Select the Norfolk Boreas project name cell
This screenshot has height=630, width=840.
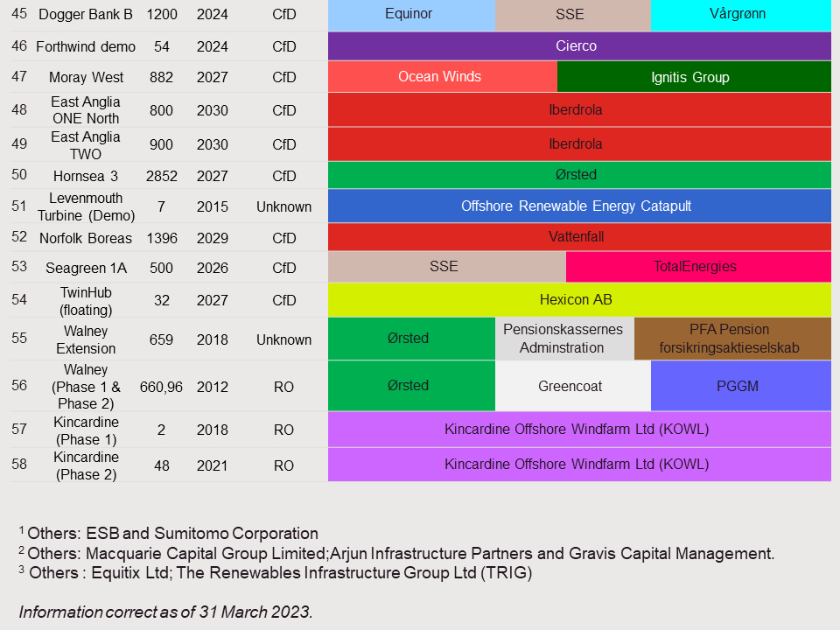pos(86,238)
